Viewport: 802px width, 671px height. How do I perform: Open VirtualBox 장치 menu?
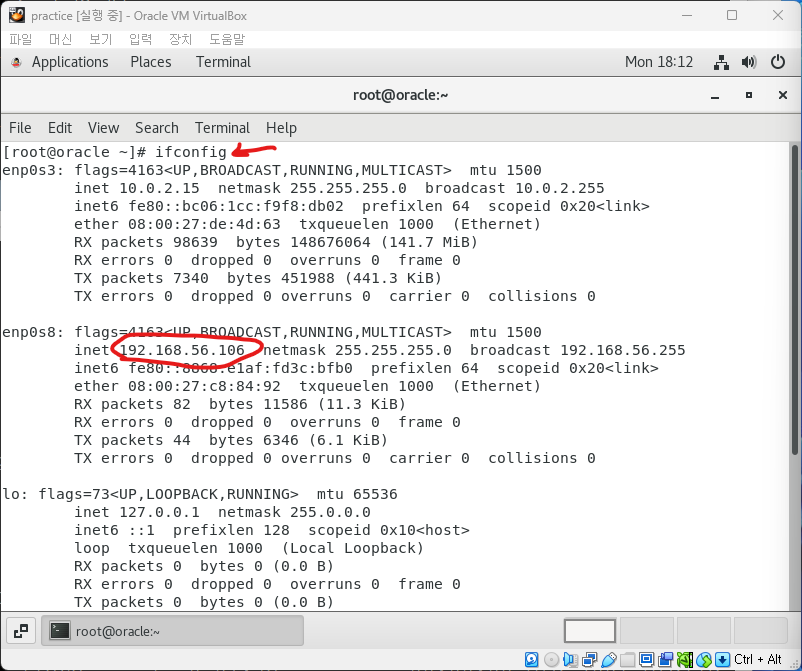(181, 39)
